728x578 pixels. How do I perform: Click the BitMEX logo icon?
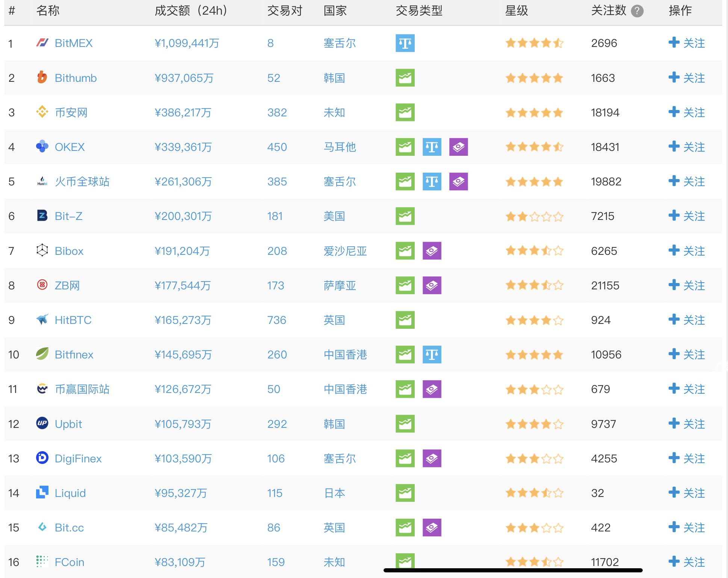tap(42, 42)
